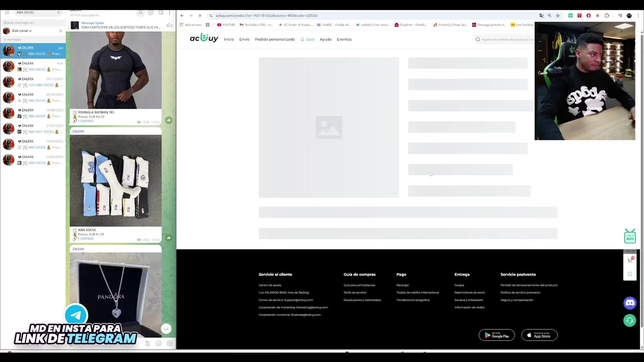The width and height of the screenshot is (644, 362).
Task: Open the ZALERX search result dated 14/08/2025
Action: pos(33,113)
